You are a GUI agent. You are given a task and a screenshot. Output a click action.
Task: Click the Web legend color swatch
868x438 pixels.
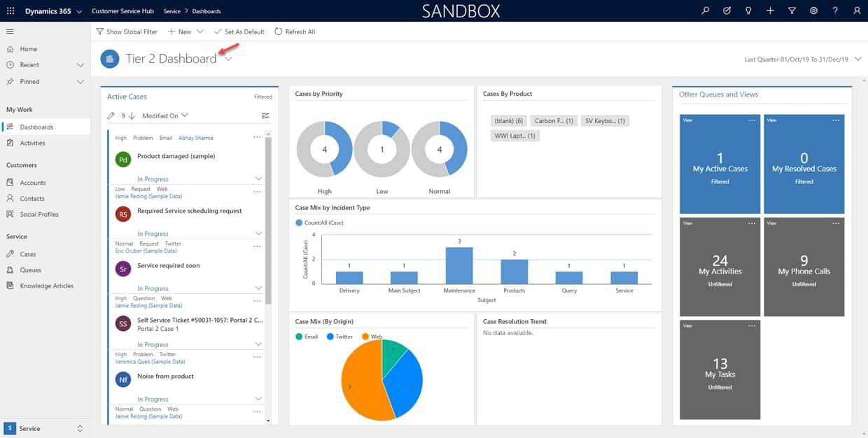click(x=365, y=337)
